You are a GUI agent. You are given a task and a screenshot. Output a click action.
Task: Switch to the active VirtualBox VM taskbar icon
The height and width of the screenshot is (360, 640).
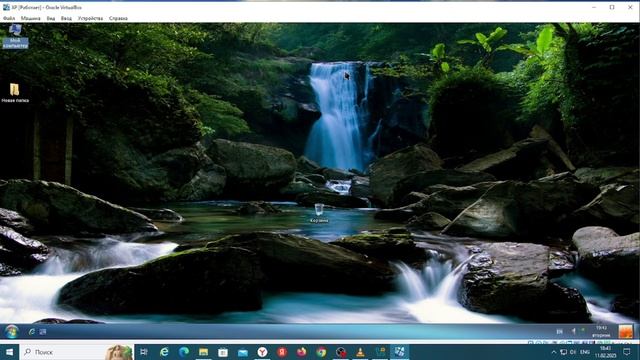pos(400,352)
